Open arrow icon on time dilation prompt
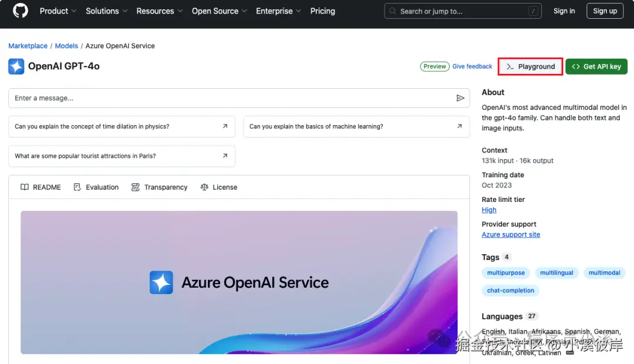 tap(225, 126)
